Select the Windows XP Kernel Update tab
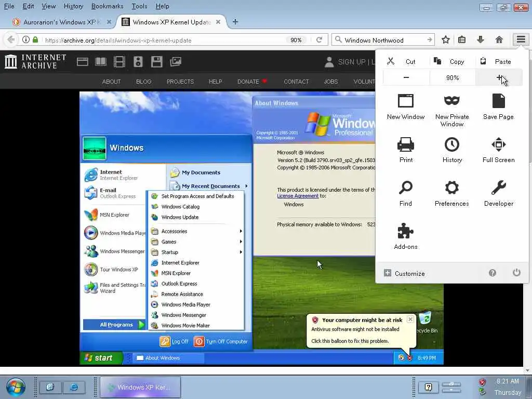The width and height of the screenshot is (532, 399). (171, 22)
